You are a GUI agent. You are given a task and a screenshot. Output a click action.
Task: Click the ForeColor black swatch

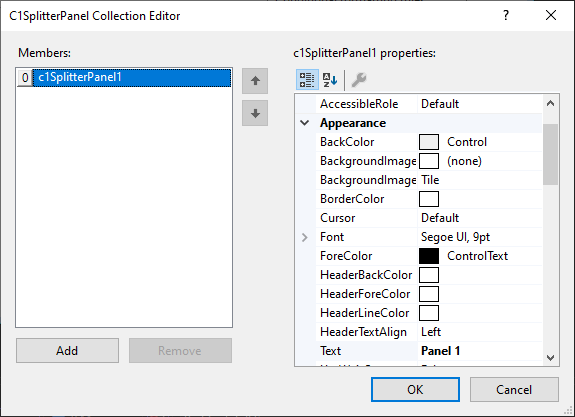pyautogui.click(x=429, y=256)
